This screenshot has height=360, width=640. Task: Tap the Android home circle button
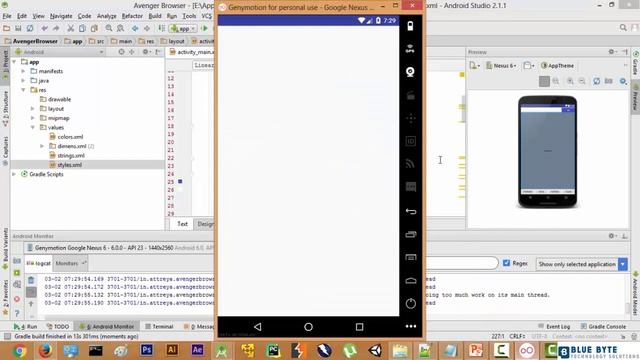tap(308, 327)
